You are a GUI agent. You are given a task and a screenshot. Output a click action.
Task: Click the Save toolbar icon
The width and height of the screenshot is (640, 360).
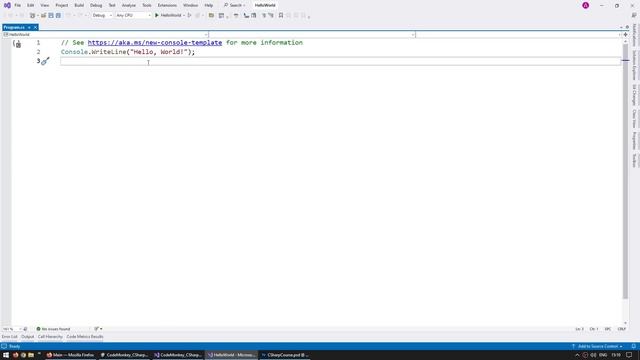point(51,16)
